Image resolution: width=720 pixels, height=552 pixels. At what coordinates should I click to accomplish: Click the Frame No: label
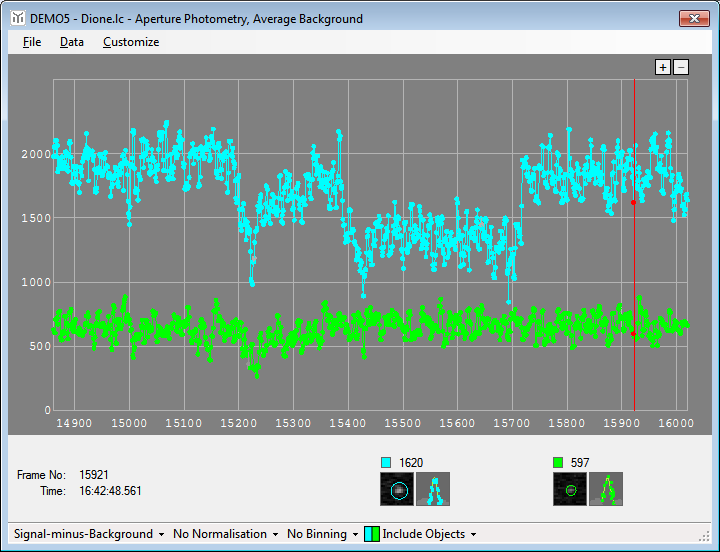click(x=41, y=474)
